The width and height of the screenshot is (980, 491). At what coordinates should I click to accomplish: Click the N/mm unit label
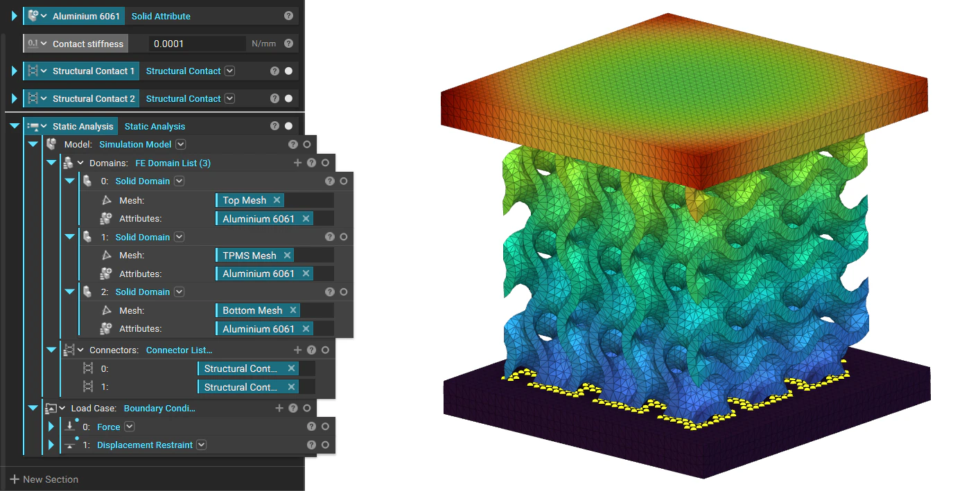click(263, 44)
